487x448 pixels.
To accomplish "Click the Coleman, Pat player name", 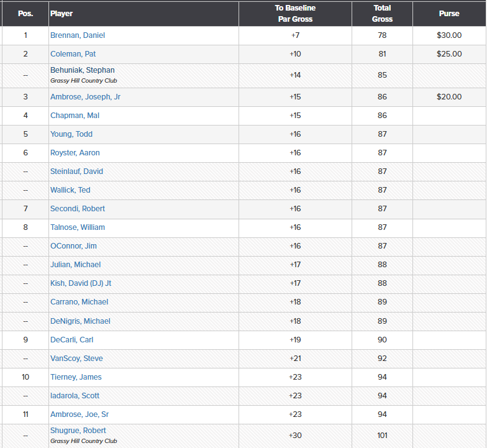I will click(73, 54).
